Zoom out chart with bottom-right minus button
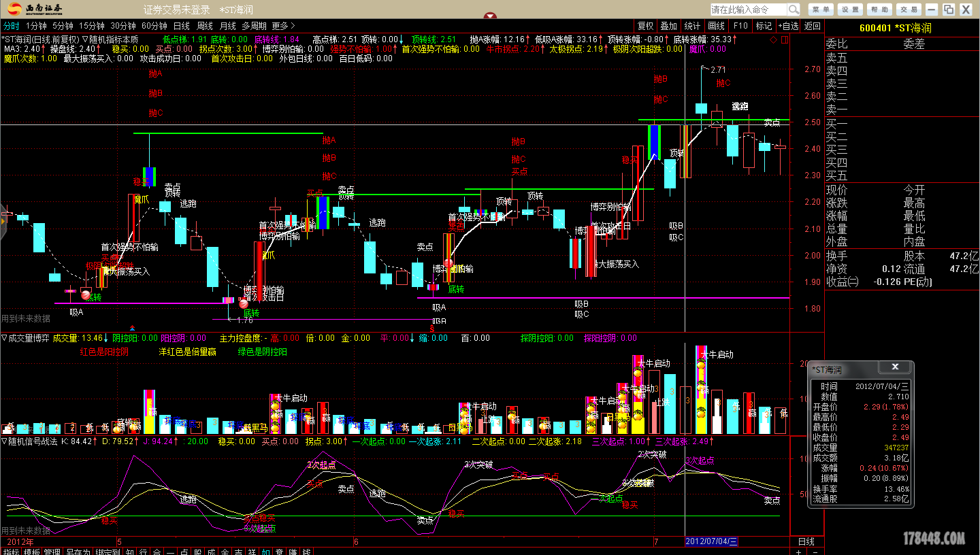The height and width of the screenshot is (555, 980). [x=815, y=551]
